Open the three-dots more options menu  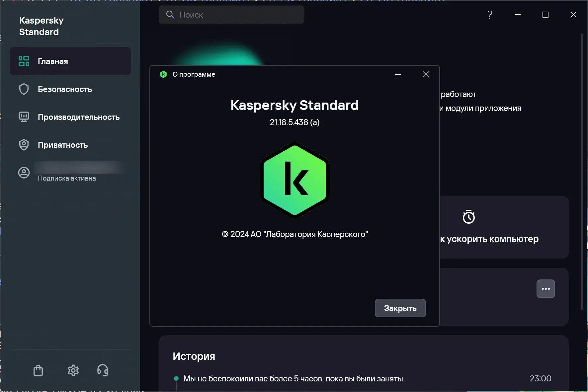546,289
